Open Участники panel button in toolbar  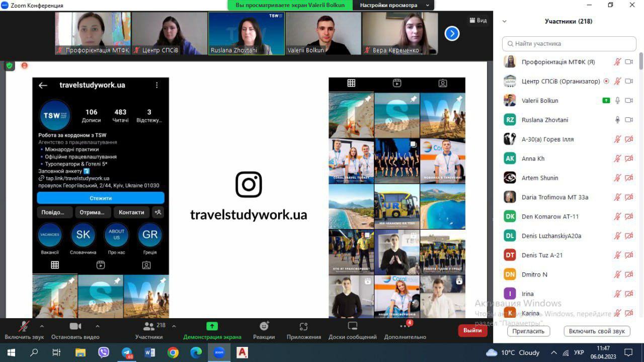[149, 330]
